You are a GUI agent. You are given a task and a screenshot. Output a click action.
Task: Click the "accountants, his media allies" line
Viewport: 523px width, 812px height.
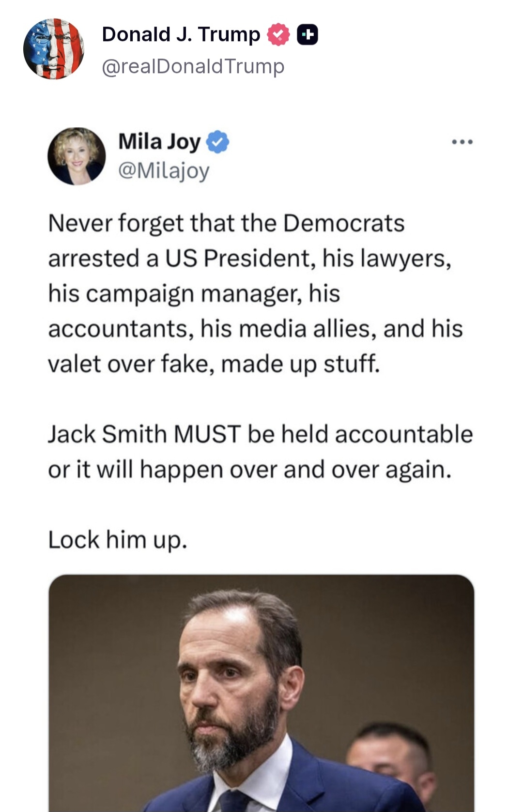[x=255, y=329]
